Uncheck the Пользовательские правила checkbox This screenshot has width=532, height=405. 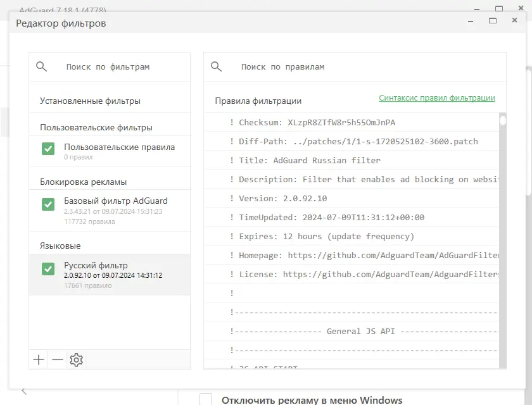coord(48,149)
